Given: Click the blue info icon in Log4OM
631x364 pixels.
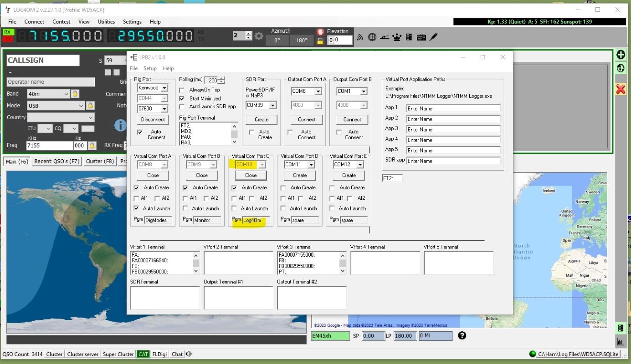Looking at the screenshot, I should click(x=120, y=125).
